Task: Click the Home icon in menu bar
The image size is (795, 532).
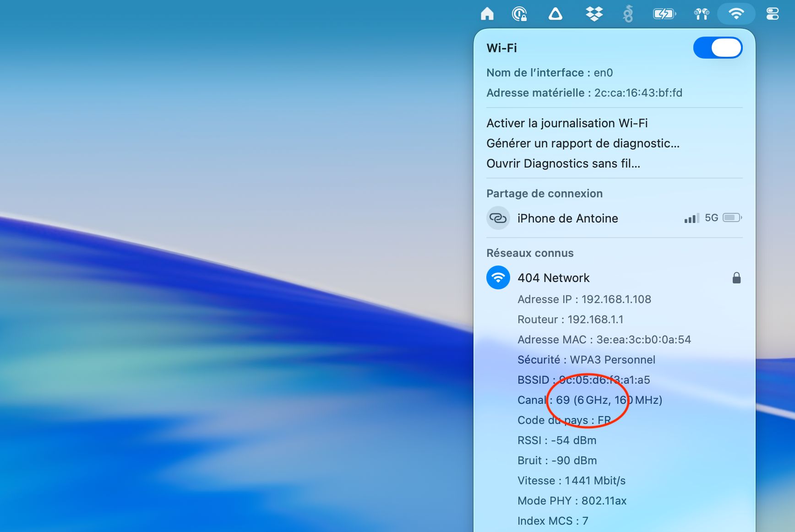Action: pos(487,14)
